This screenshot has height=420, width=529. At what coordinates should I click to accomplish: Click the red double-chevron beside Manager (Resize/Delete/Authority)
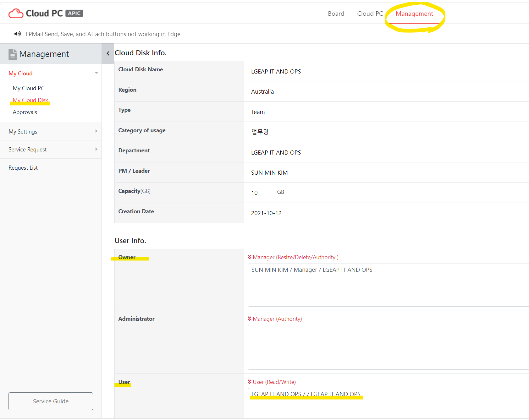tap(250, 257)
